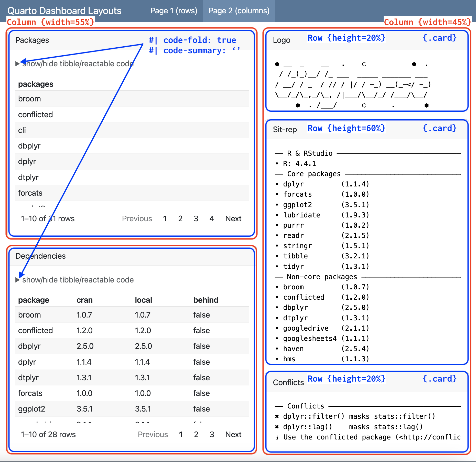Select page 1 in Dependencies pagination
476x462 pixels.
181,434
